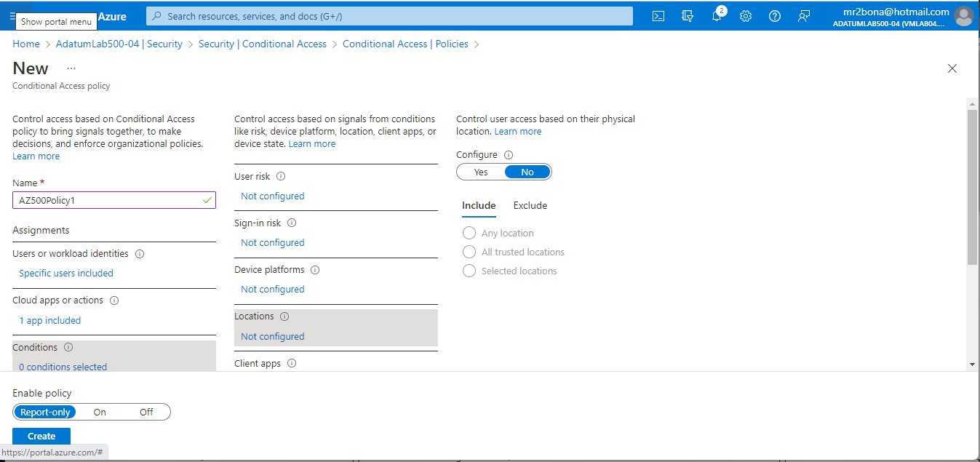Open Azure Cloud Shell
The width and height of the screenshot is (980, 462).
click(x=658, y=15)
